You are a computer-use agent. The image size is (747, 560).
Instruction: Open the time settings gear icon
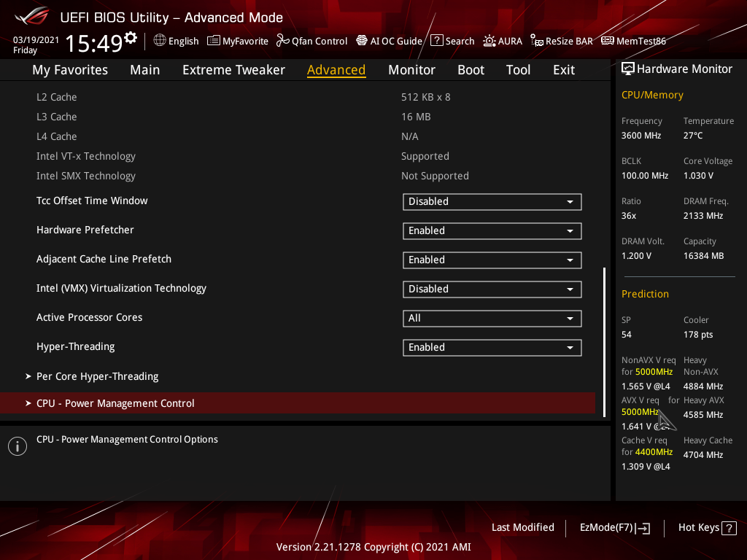tap(131, 38)
